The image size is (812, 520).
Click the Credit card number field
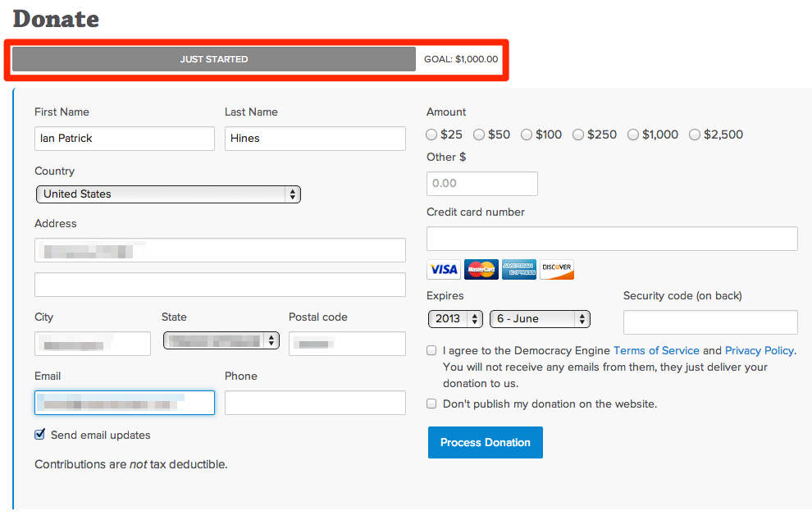(612, 239)
